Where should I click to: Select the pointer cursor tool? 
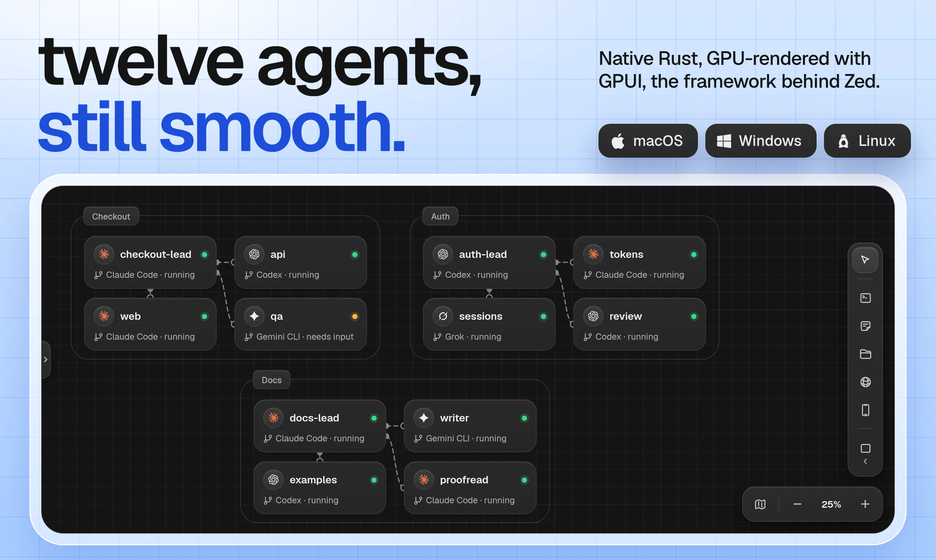point(865,260)
